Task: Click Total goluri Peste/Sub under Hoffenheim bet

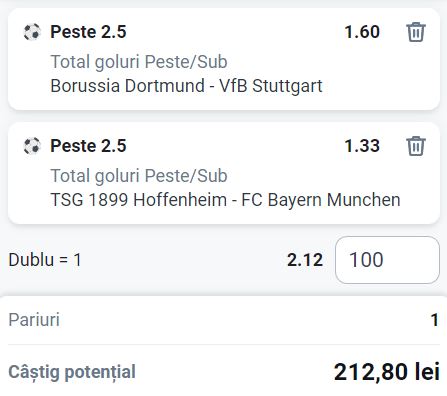Action: 139,176
